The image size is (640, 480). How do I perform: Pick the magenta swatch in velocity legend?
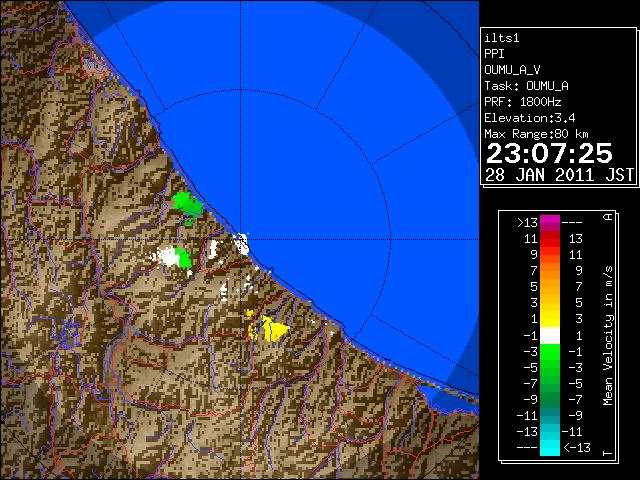click(x=550, y=223)
